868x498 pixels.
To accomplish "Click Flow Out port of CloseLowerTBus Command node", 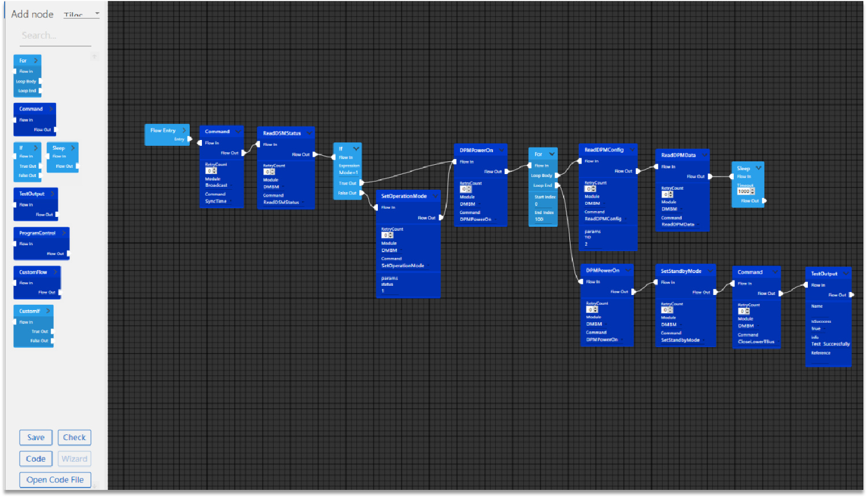I will [781, 293].
